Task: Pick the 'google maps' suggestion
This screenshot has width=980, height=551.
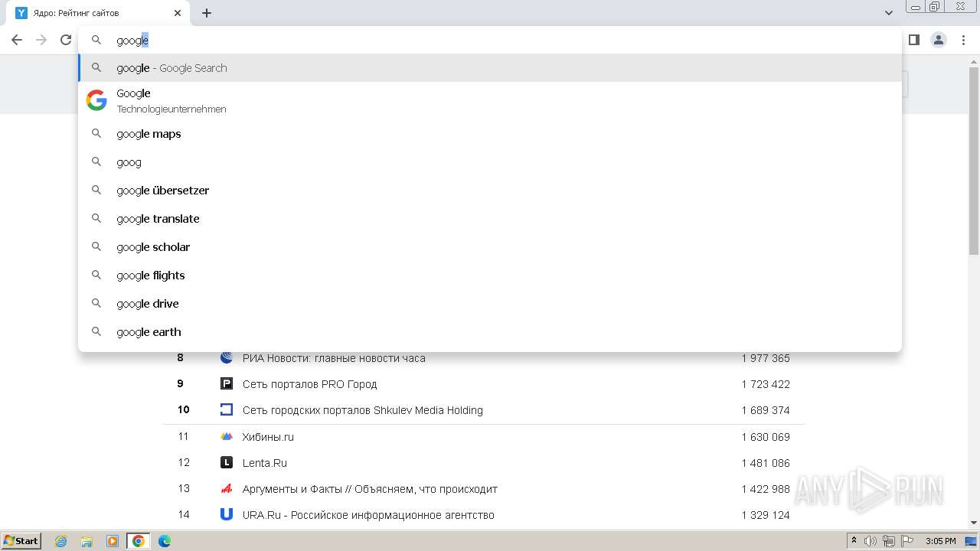Action: pyautogui.click(x=490, y=134)
